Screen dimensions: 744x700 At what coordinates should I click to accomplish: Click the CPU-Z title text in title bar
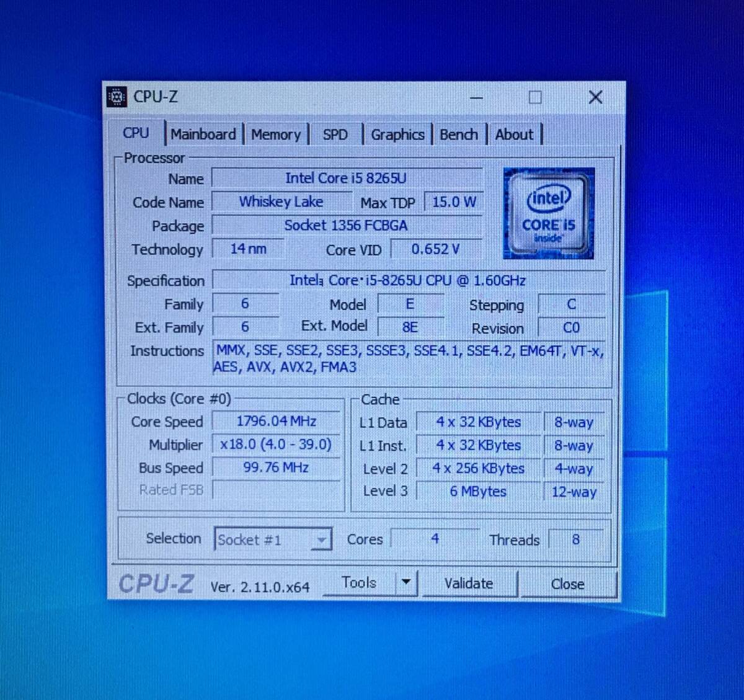pyautogui.click(x=156, y=97)
